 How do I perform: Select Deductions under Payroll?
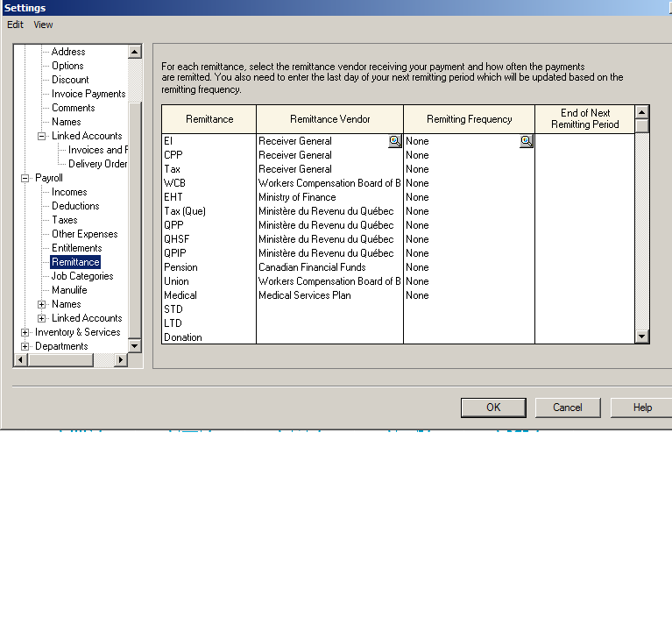(x=75, y=206)
